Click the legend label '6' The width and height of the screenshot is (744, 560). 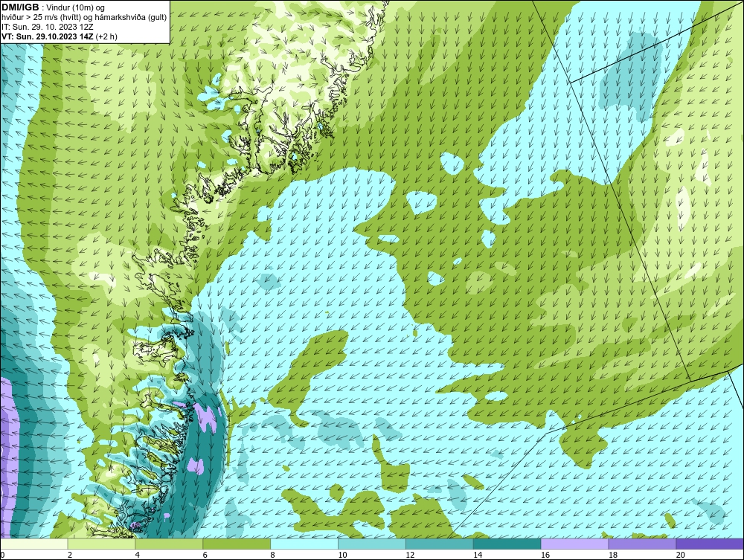(x=205, y=555)
